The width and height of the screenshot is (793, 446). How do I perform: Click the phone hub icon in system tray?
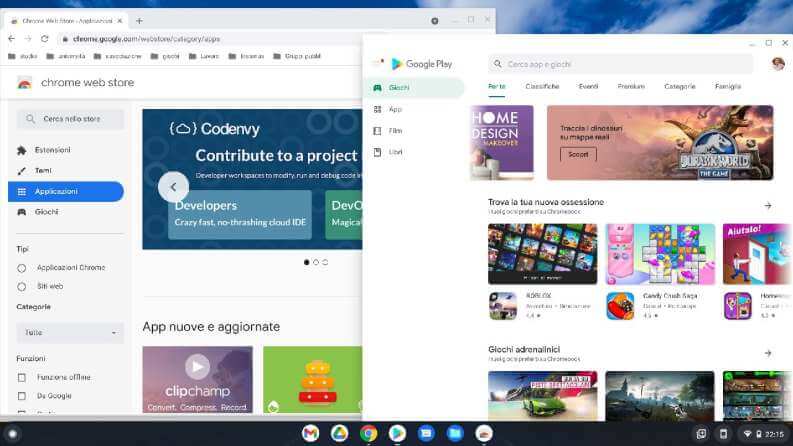coord(723,434)
